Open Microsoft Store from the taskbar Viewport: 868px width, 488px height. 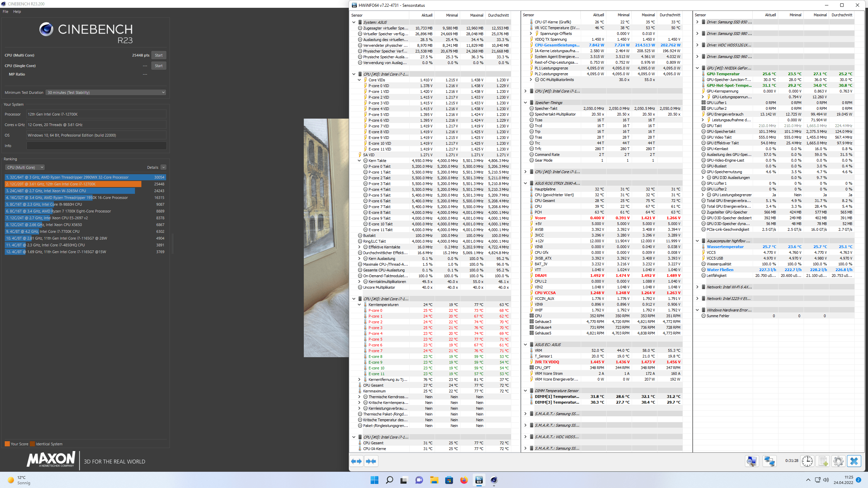click(x=449, y=480)
